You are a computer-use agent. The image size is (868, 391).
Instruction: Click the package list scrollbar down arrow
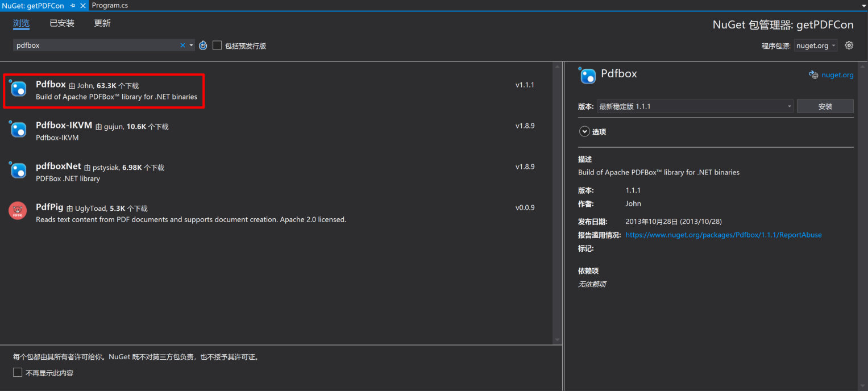557,339
